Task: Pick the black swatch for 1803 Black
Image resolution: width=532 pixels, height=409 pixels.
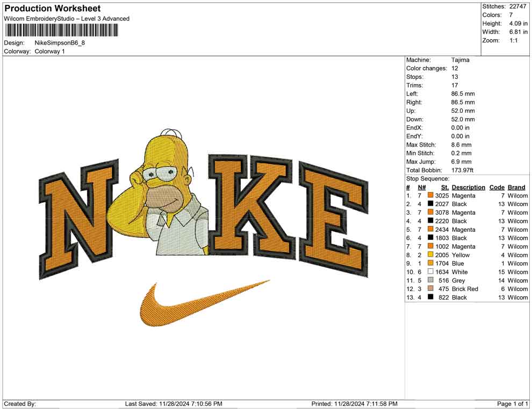Action: pos(430,238)
